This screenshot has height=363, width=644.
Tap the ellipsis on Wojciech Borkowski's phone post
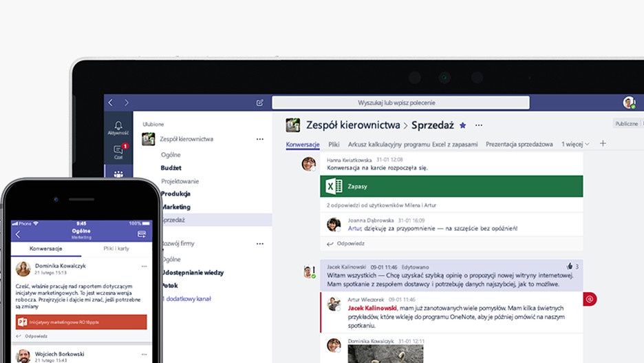(x=144, y=354)
